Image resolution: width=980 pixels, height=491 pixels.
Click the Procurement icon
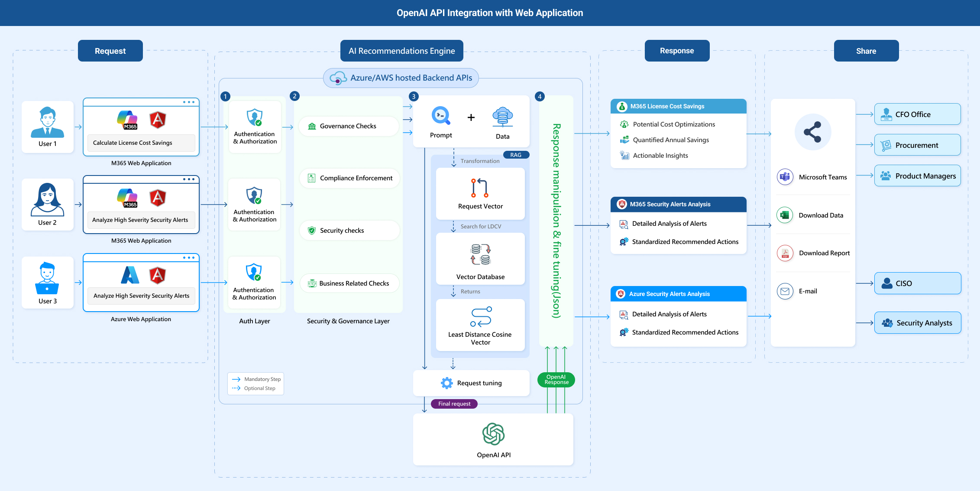click(x=886, y=145)
